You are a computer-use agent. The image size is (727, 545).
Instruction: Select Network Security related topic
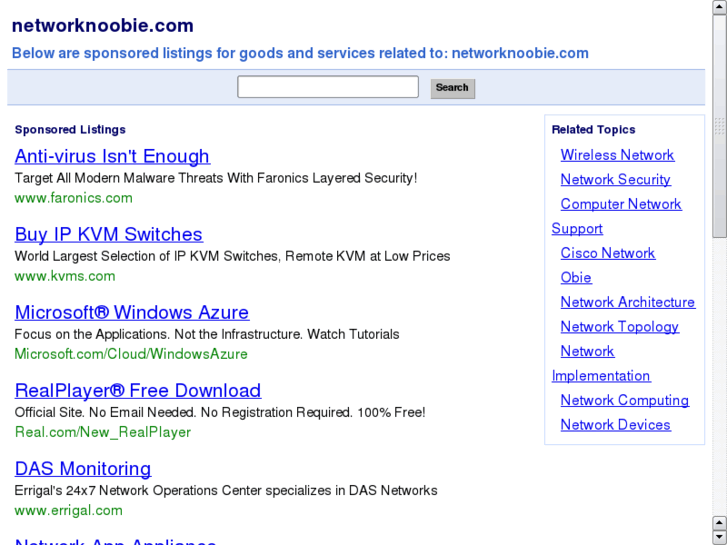[615, 180]
